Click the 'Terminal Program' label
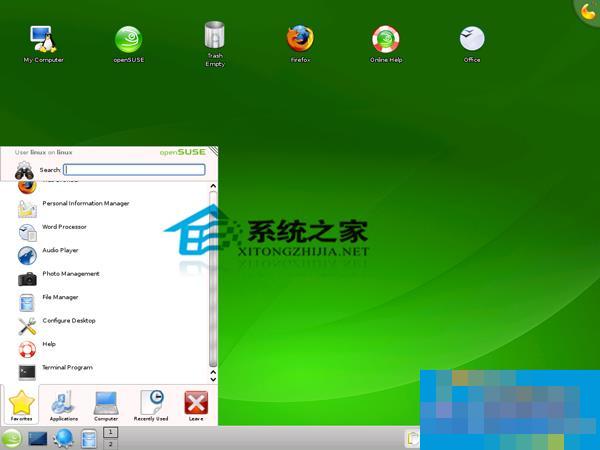 coord(67,367)
